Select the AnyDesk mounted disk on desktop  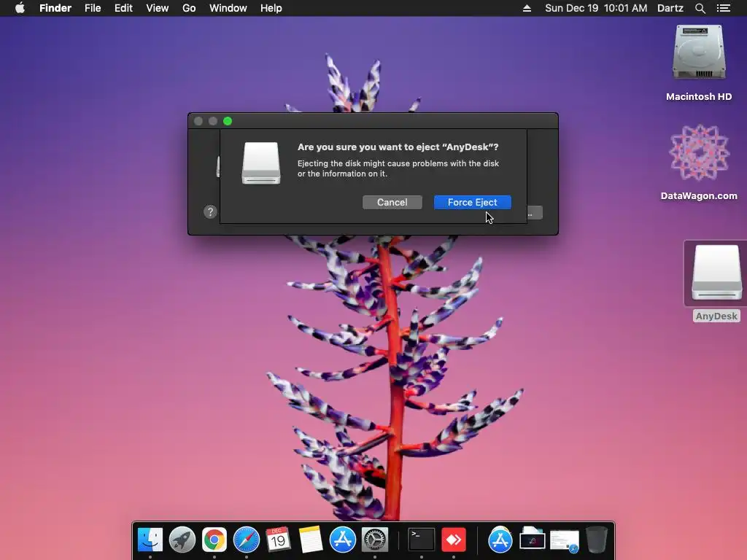(716, 273)
